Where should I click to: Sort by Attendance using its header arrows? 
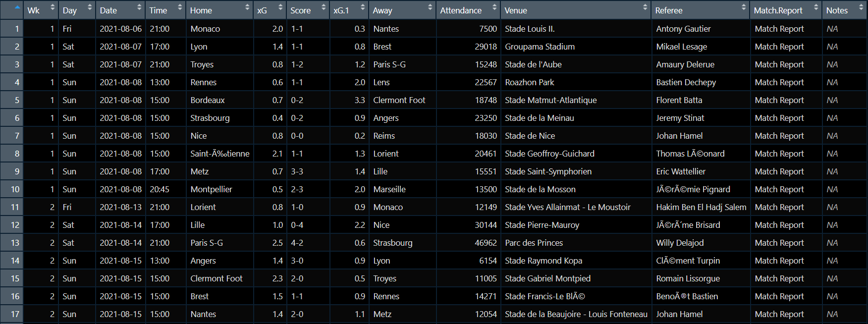pyautogui.click(x=494, y=8)
